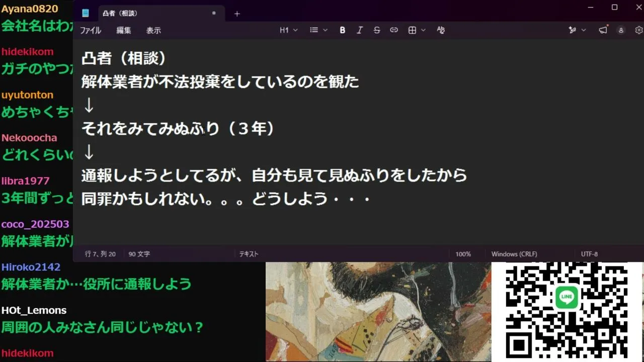Click chat message starting どれくらい
This screenshot has height=362, width=644.
point(37,155)
